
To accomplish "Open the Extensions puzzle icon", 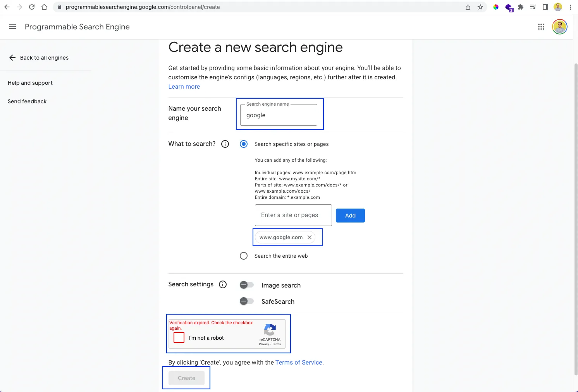I will pyautogui.click(x=521, y=7).
